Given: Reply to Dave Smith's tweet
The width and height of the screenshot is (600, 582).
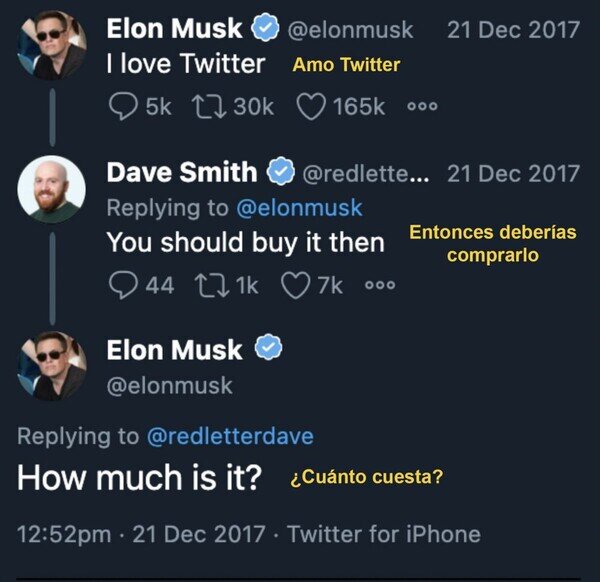Looking at the screenshot, I should [x=124, y=286].
